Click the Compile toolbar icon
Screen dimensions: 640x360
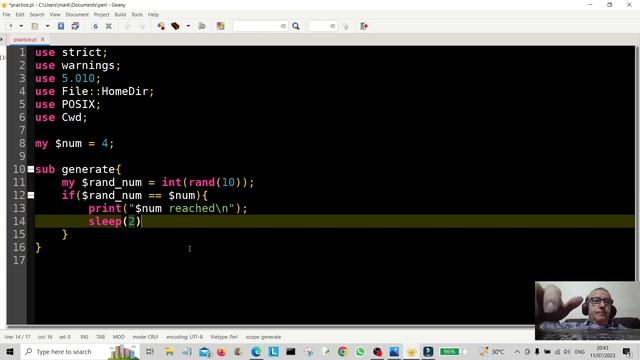coord(161,26)
